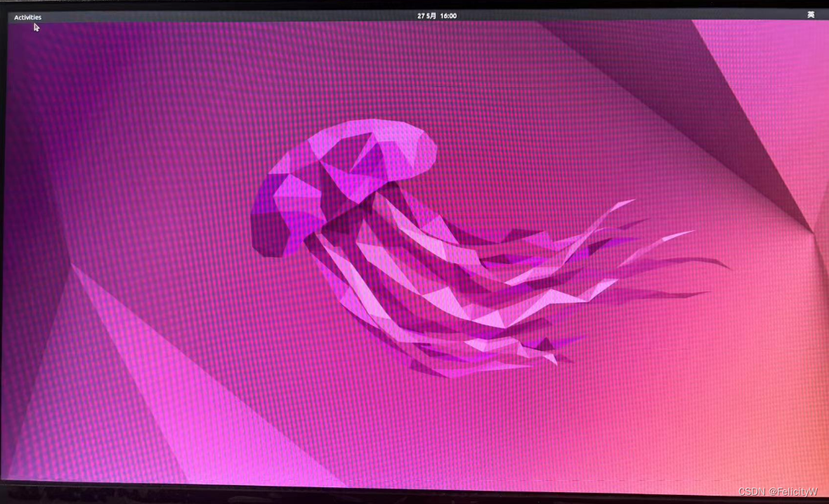
Task: Open the 英 input method indicator
Action: click(811, 15)
